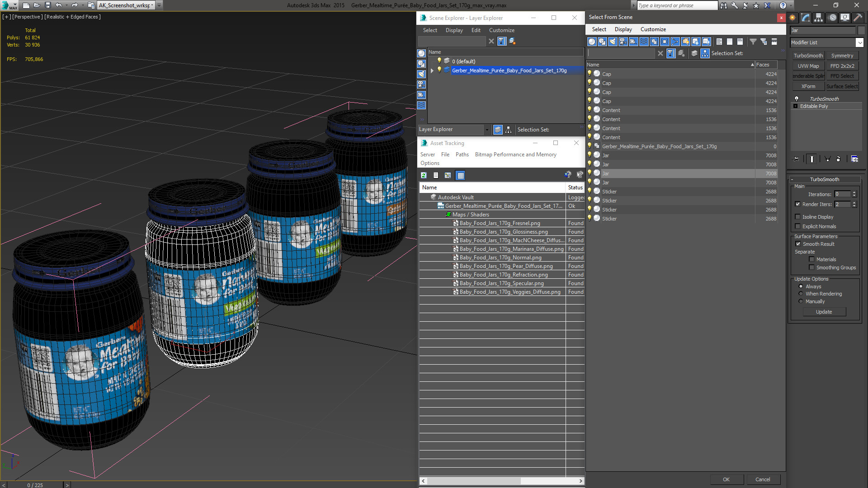Sort by hierarchy in Select From Scene toolbar

705,53
